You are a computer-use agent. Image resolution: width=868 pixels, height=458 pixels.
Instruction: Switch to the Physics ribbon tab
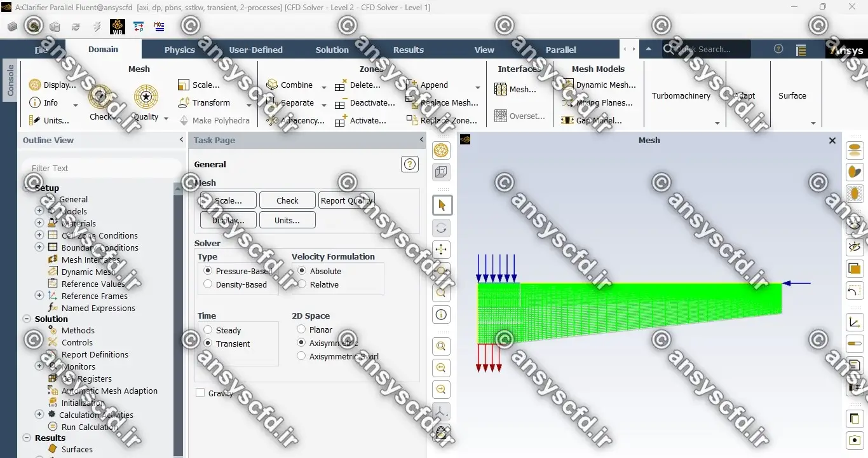coord(180,50)
